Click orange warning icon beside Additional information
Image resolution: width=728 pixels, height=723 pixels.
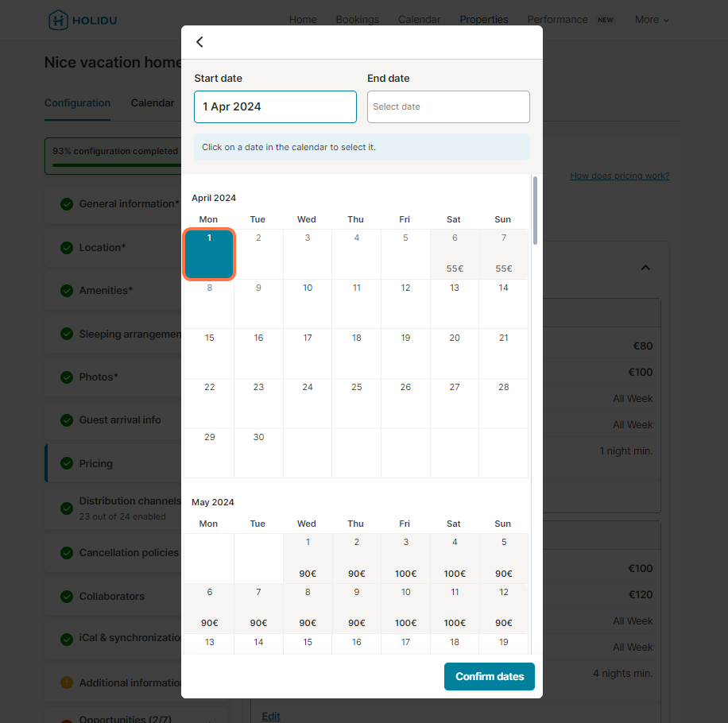[x=67, y=682]
